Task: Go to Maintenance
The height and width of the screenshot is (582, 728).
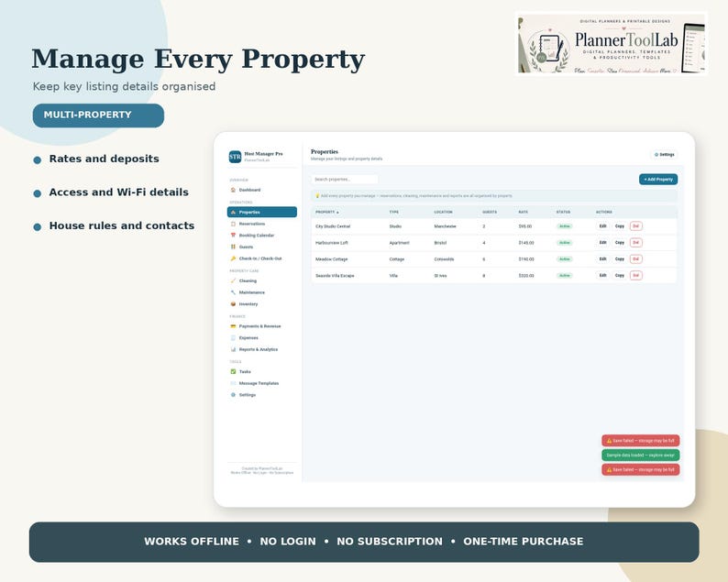Action: click(x=262, y=292)
